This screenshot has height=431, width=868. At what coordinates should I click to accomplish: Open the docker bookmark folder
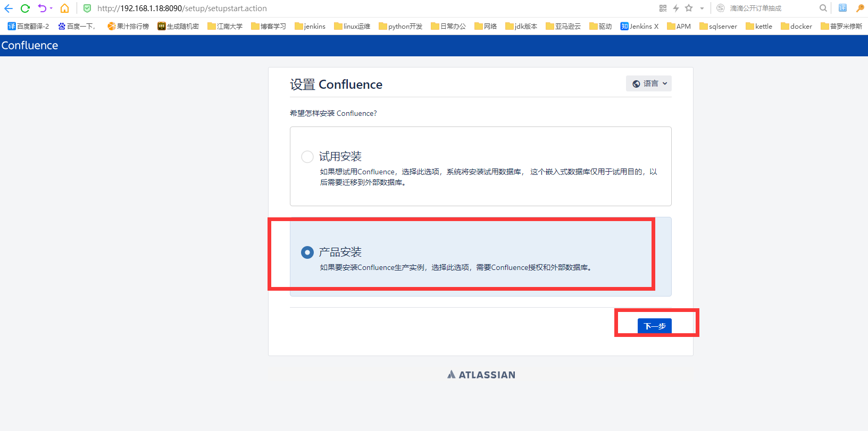(x=796, y=26)
